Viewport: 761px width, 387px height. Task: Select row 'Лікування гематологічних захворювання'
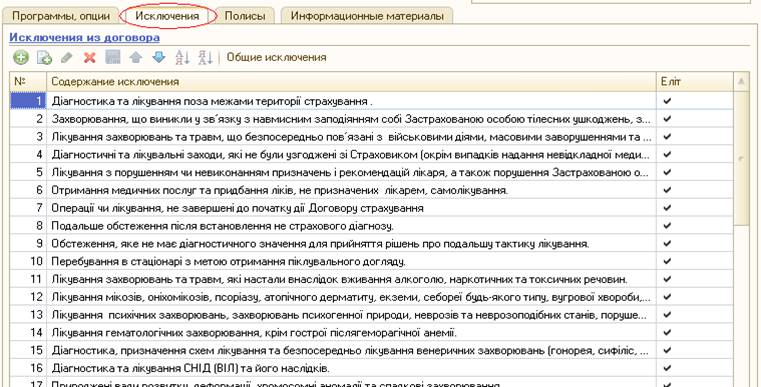click(x=372, y=333)
